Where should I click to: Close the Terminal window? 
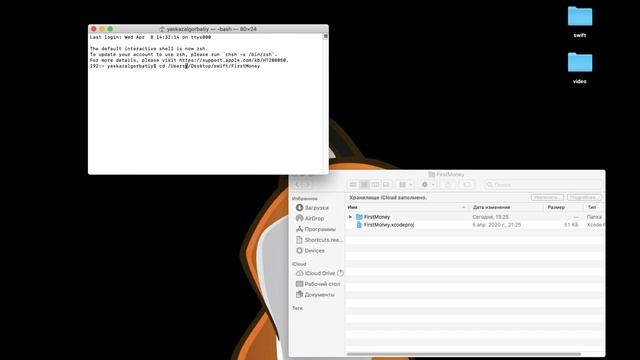[x=93, y=29]
